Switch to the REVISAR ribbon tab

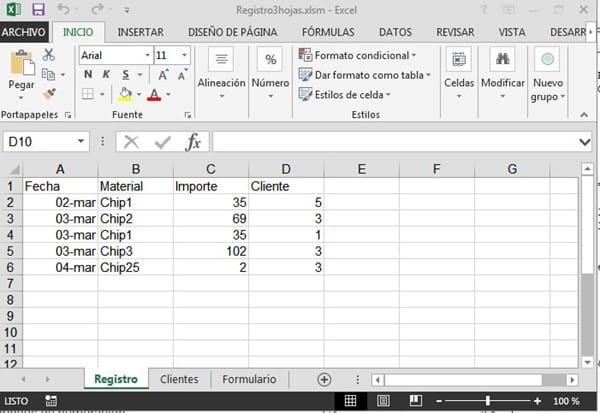coord(455,32)
